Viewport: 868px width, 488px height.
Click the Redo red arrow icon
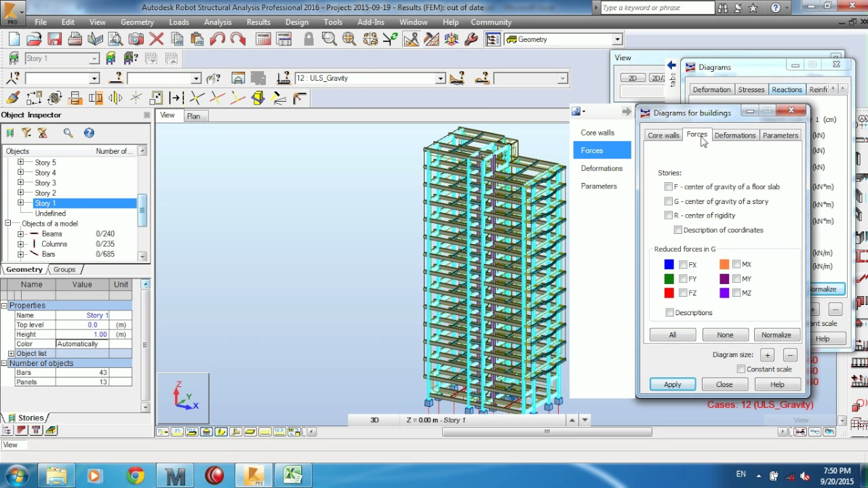point(238,39)
